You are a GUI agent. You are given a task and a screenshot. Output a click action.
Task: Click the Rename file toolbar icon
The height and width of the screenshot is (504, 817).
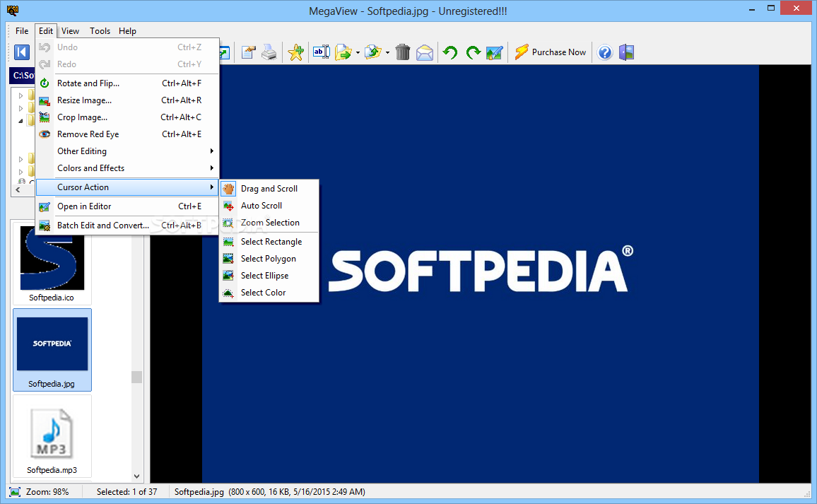(321, 52)
